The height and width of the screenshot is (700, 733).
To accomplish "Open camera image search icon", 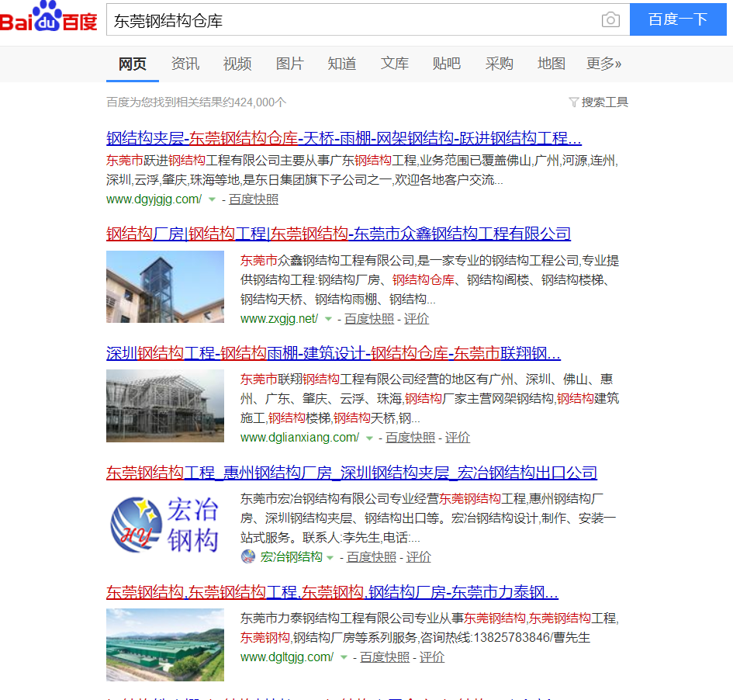I will tap(610, 19).
